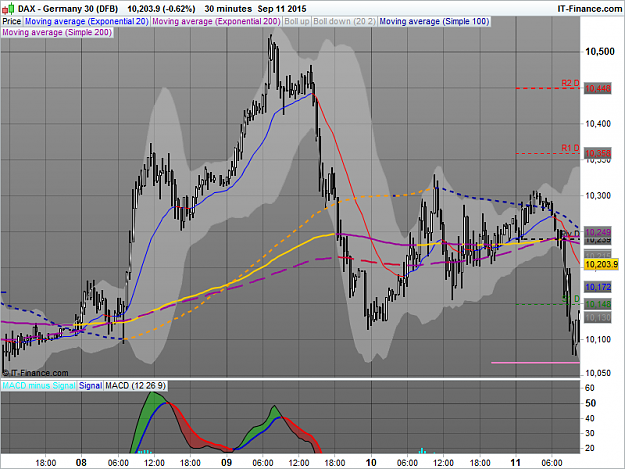Click the Sep 11 2015 date in title
This screenshot has width=625, height=469.
coord(282,9)
